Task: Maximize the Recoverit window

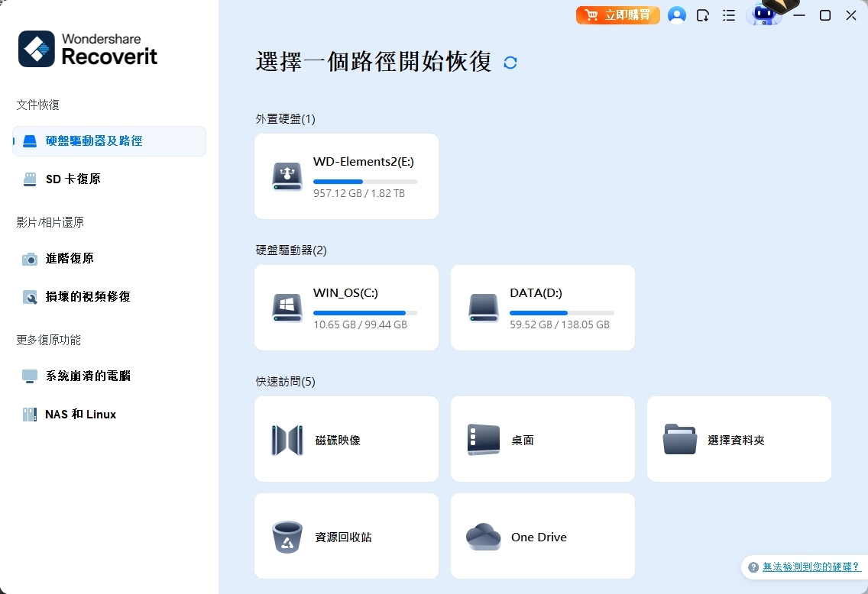Action: coord(824,15)
